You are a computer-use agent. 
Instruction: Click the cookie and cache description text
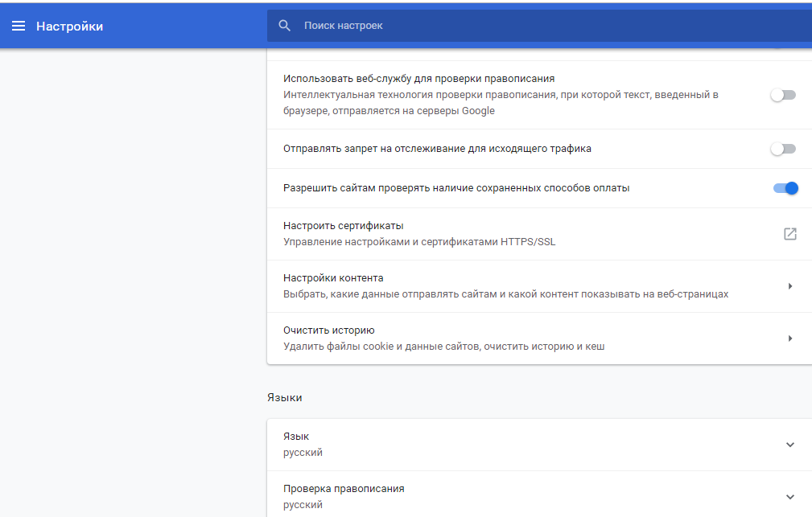click(x=443, y=347)
